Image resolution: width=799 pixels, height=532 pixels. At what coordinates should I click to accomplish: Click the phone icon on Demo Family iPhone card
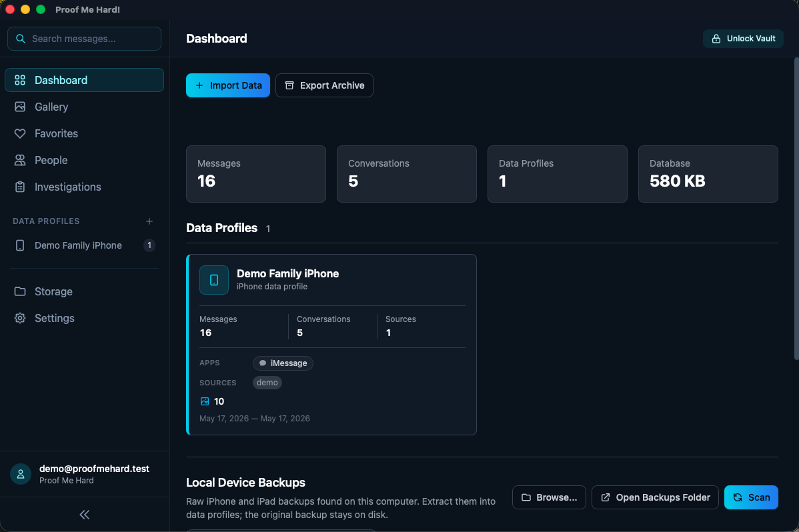coord(214,280)
